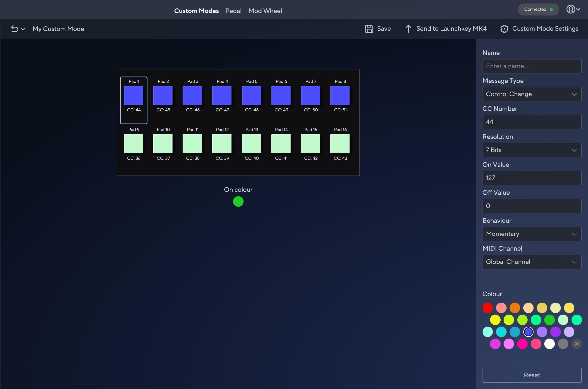Switch to the Custom Modes tab

(196, 11)
